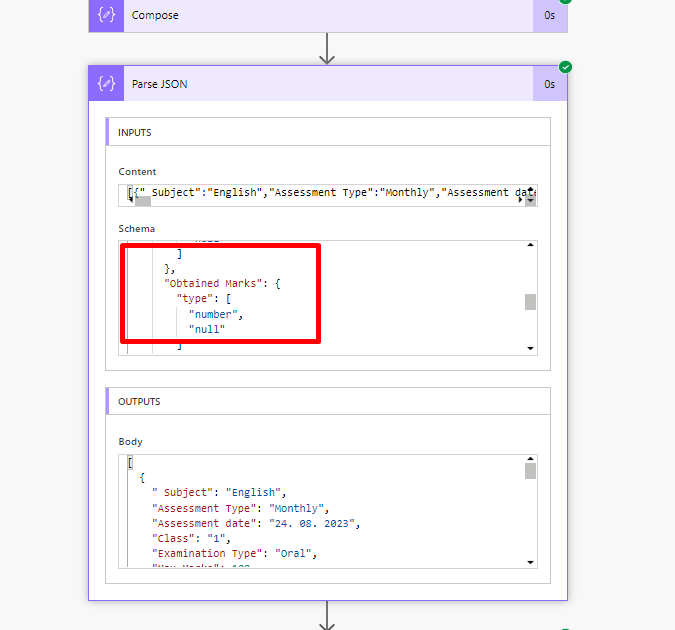Image resolution: width=675 pixels, height=630 pixels.
Task: Click the Body output scrollbar thumb
Action: [530, 471]
